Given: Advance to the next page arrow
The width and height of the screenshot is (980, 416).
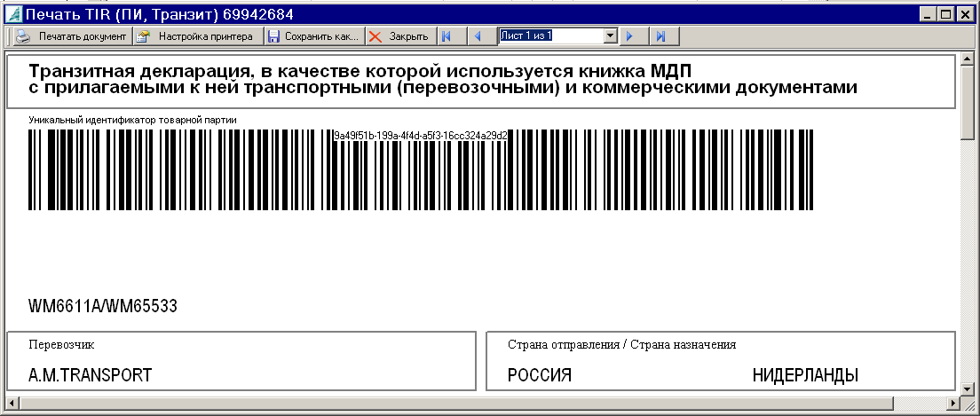Looking at the screenshot, I should pos(629,36).
